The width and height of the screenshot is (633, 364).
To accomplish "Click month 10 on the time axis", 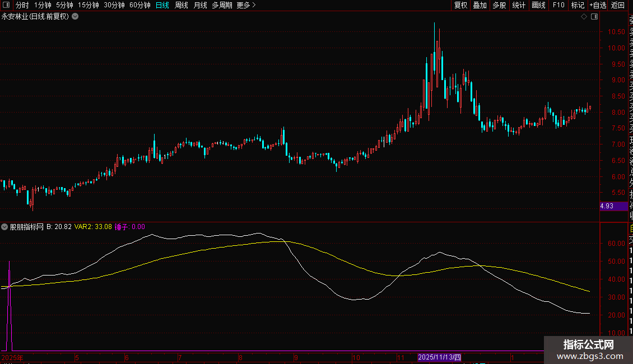I will pyautogui.click(x=356, y=357).
